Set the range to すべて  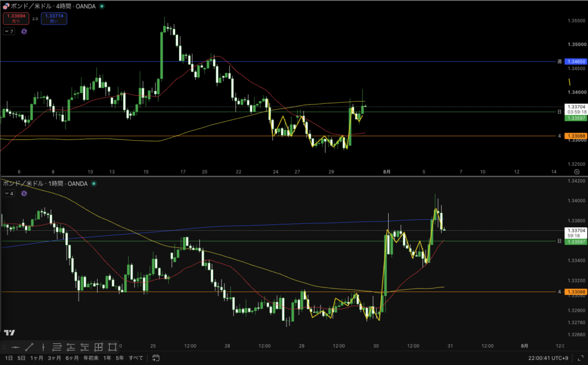pyautogui.click(x=136, y=358)
